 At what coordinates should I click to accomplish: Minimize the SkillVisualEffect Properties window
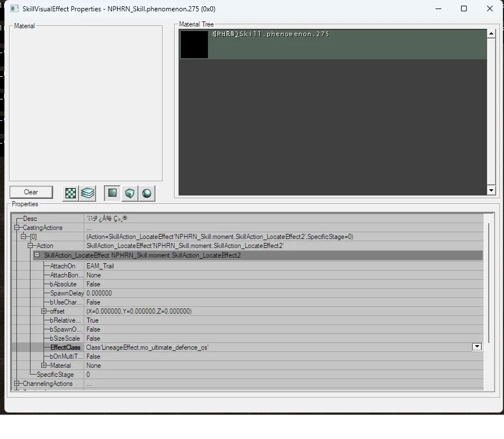438,8
